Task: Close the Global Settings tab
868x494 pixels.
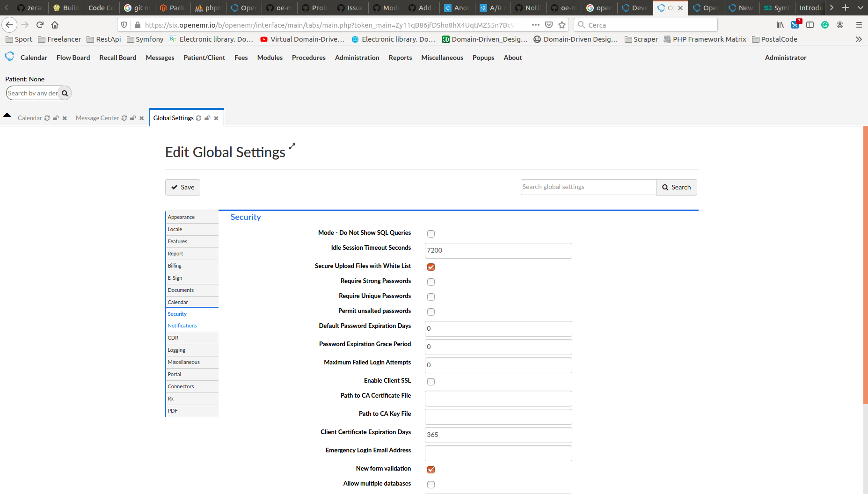Action: coord(216,118)
